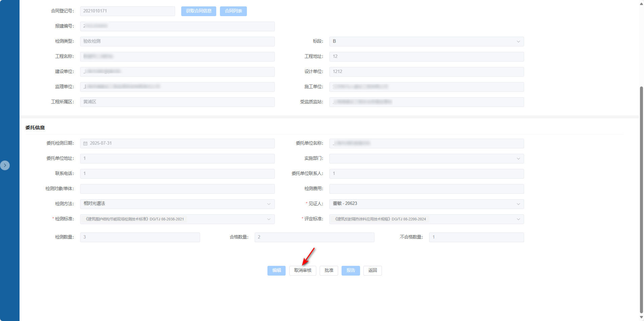Click the 合同登记号 input field
Viewport: 644px width, 321px height.
click(x=127, y=11)
